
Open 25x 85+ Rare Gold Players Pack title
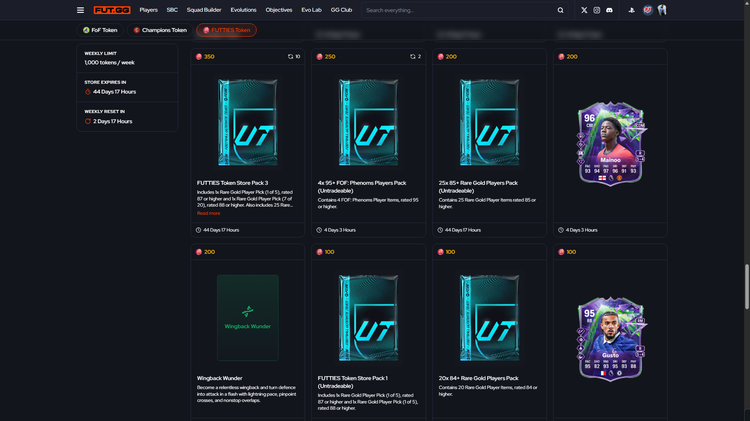pyautogui.click(x=478, y=187)
